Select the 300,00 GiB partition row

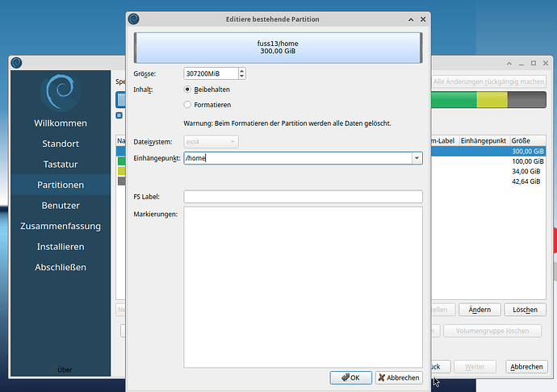coord(488,152)
